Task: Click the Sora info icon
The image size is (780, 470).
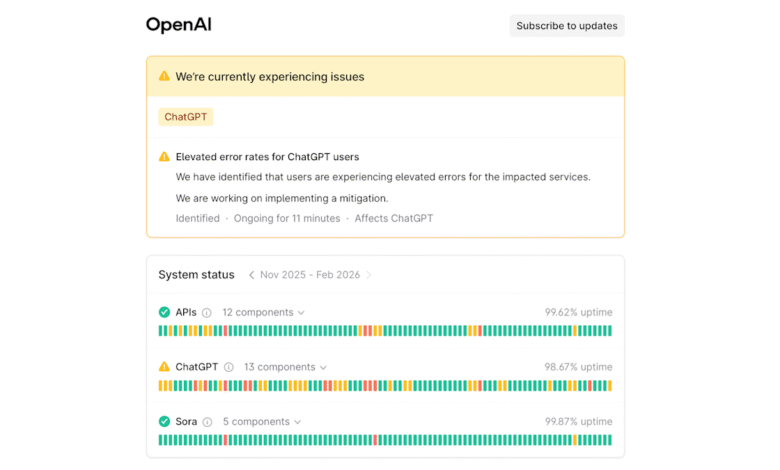Action: point(207,422)
